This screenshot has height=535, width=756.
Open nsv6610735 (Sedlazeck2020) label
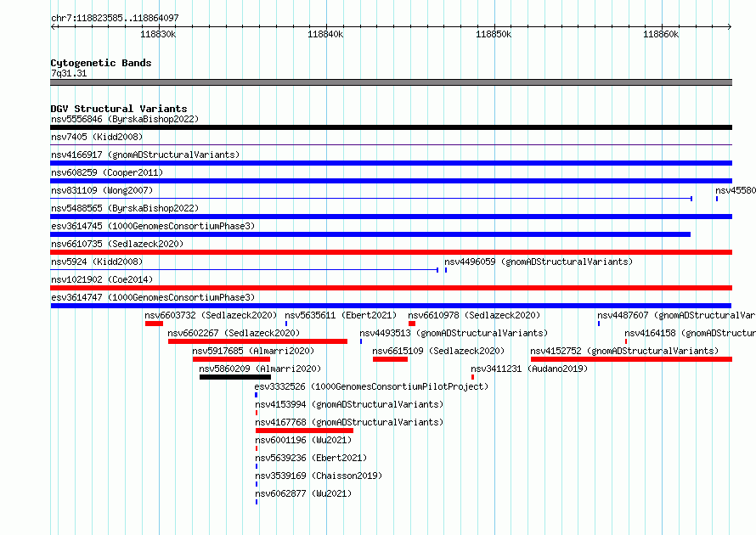point(117,244)
